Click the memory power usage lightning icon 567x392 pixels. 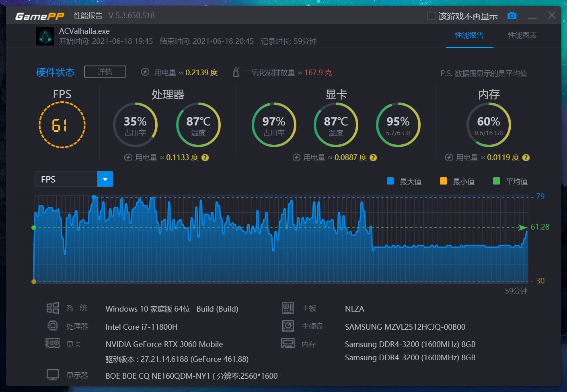[x=449, y=158]
